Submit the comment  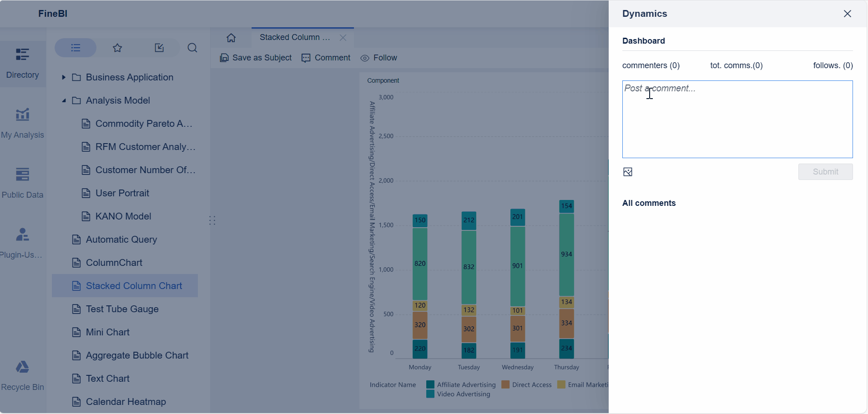(825, 172)
